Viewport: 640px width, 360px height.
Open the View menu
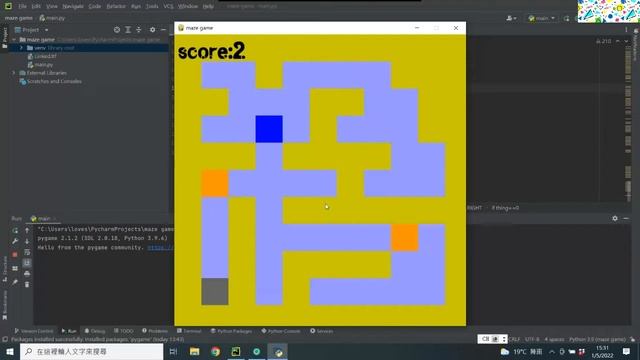click(51, 6)
